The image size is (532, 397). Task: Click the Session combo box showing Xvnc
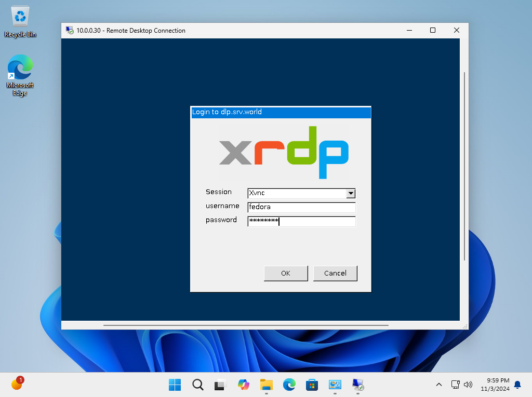point(301,193)
